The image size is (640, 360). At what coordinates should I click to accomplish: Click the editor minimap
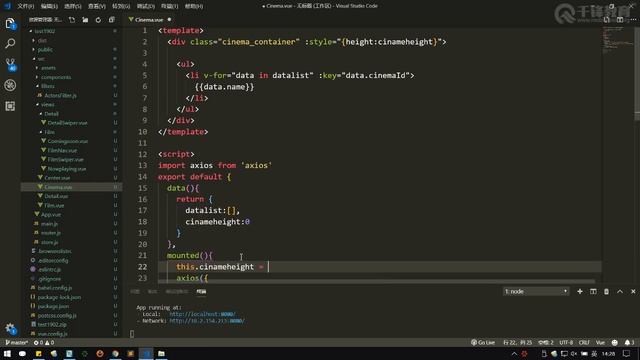pos(618,41)
